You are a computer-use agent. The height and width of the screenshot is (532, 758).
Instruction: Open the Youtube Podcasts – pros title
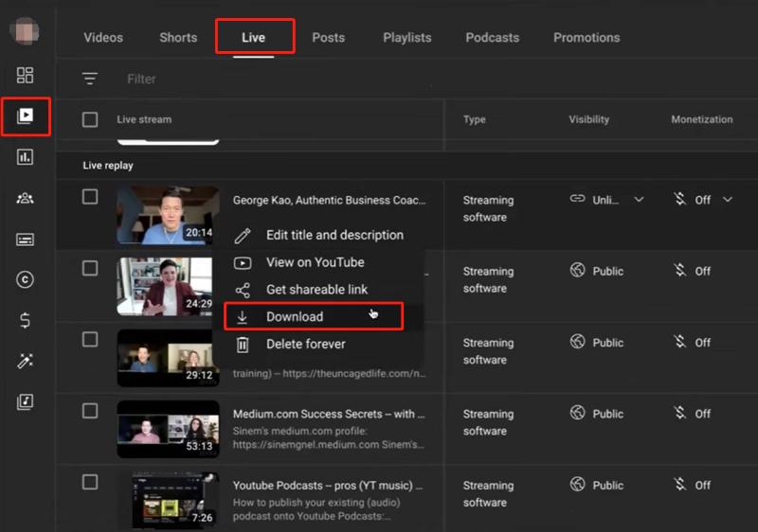point(328,486)
